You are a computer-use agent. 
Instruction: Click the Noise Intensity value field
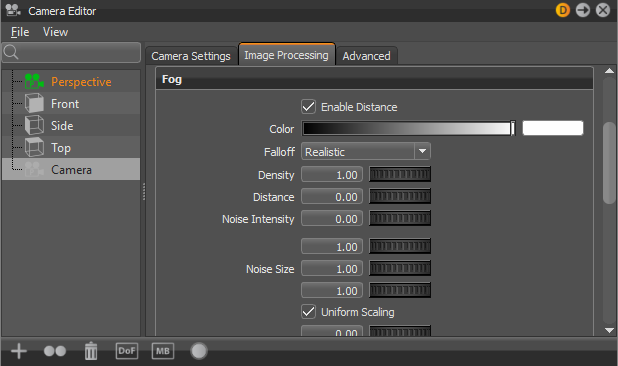(x=332, y=218)
